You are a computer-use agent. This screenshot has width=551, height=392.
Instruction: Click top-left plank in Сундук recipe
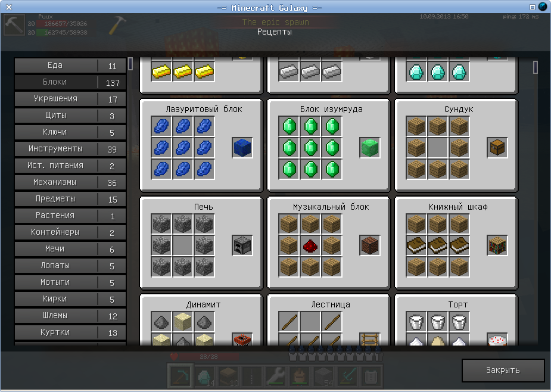click(x=416, y=126)
